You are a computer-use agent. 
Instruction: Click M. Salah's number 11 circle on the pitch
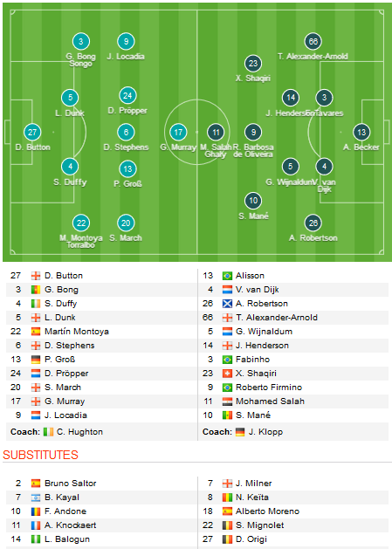216,133
